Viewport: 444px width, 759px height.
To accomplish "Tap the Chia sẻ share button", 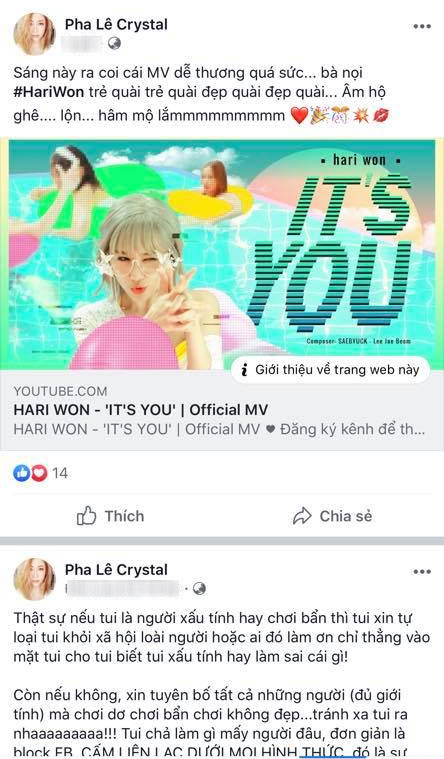I will 333,516.
